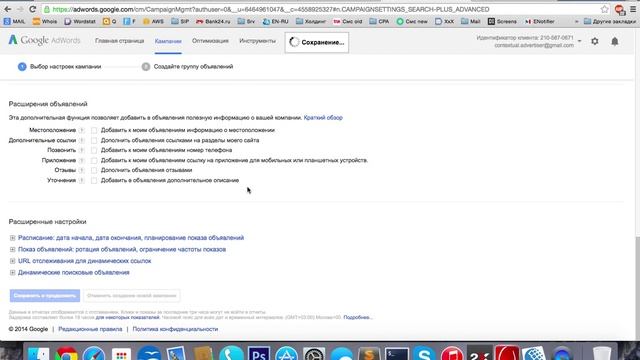Viewport: 640px width, 360px height.
Task: Open the account settings gear icon
Action: click(x=595, y=41)
